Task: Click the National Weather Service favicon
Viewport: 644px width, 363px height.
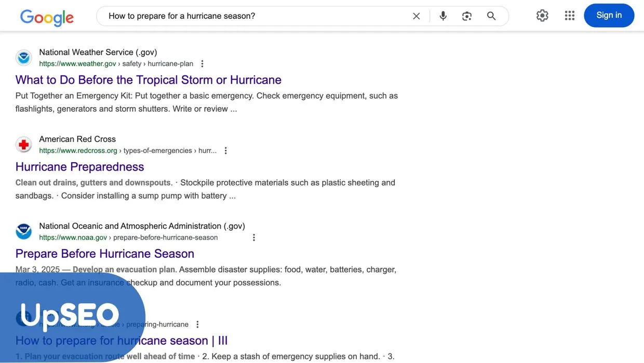Action: click(x=24, y=57)
